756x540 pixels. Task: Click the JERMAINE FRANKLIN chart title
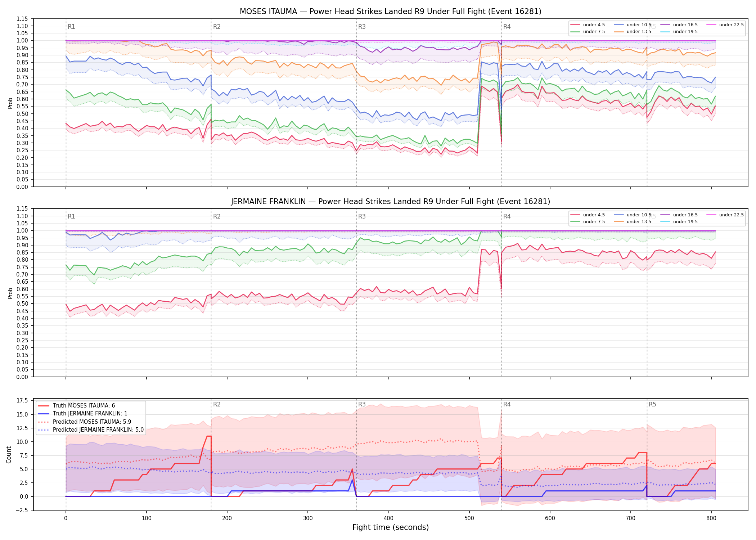click(391, 202)
